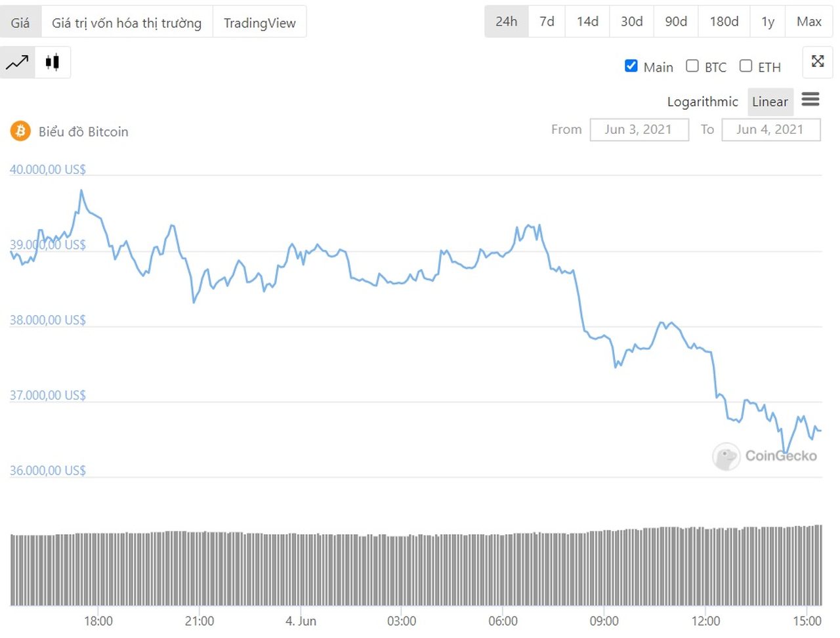The height and width of the screenshot is (638, 840).
Task: Edit the To date Jun 4, 2021
Action: (x=771, y=129)
